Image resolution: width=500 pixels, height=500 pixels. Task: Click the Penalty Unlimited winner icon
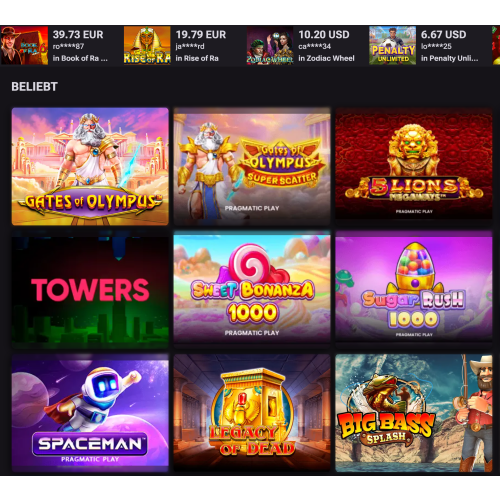pos(392,45)
